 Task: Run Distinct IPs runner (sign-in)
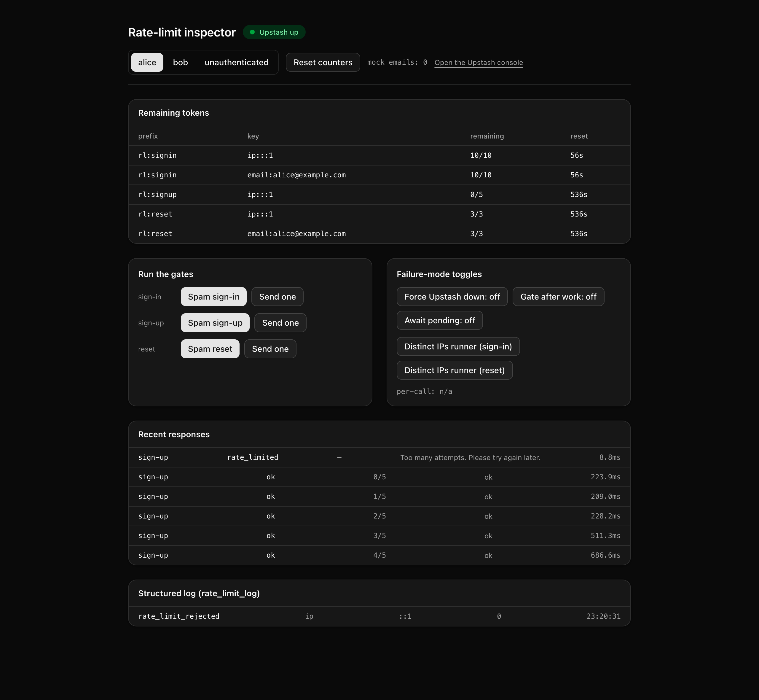[x=458, y=347]
